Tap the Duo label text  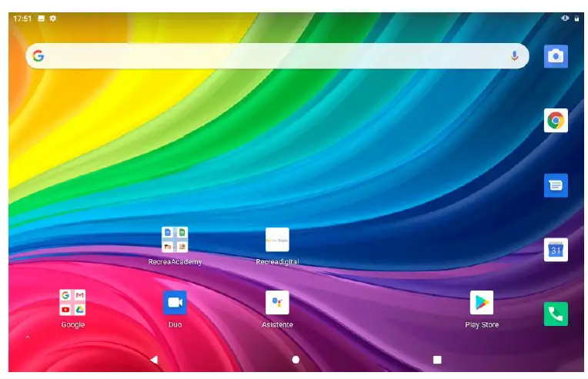(175, 324)
